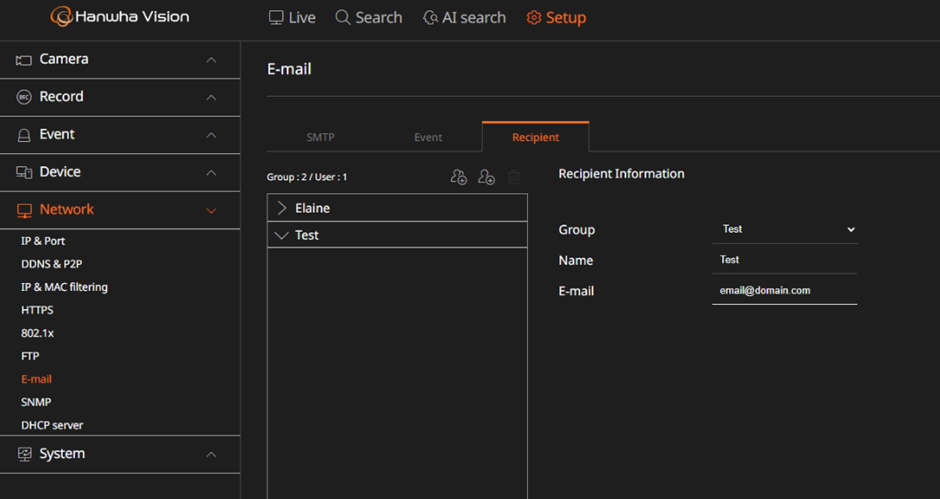Screen dimensions: 940x499
Task: Click the Device icon in sidebar
Action: [24, 172]
